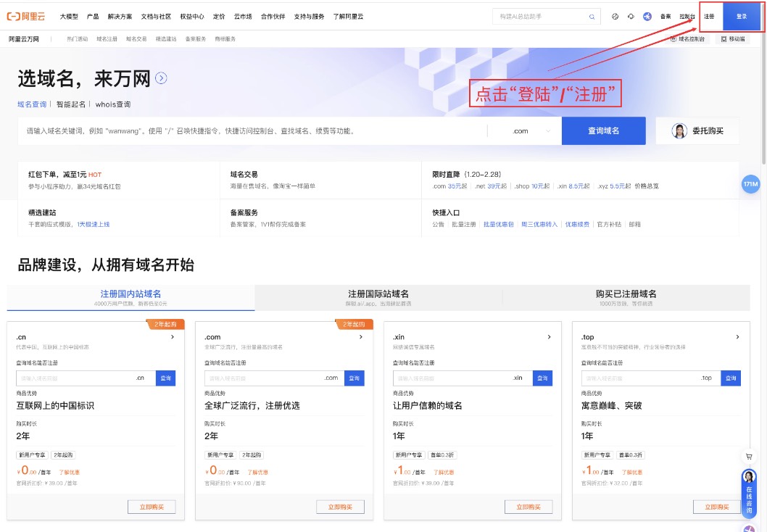This screenshot has height=532, width=767.
Task: Click 了解优惠 link on the .cn card
Action: (70, 473)
